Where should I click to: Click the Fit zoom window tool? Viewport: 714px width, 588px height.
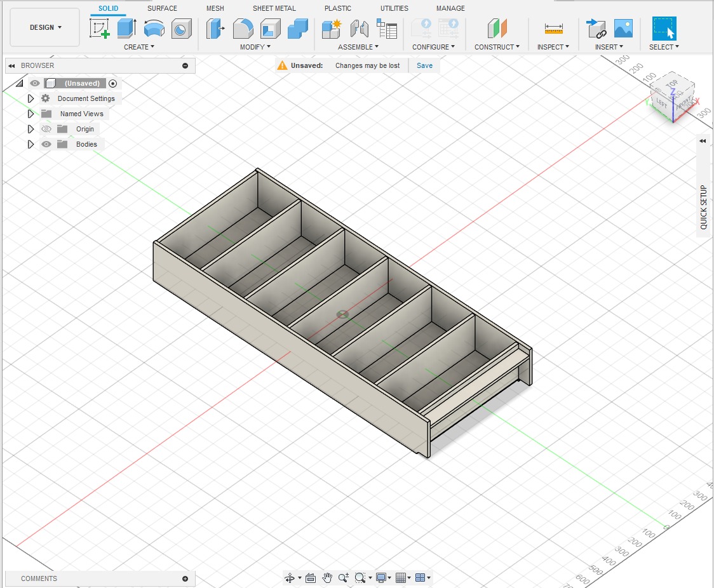click(360, 578)
